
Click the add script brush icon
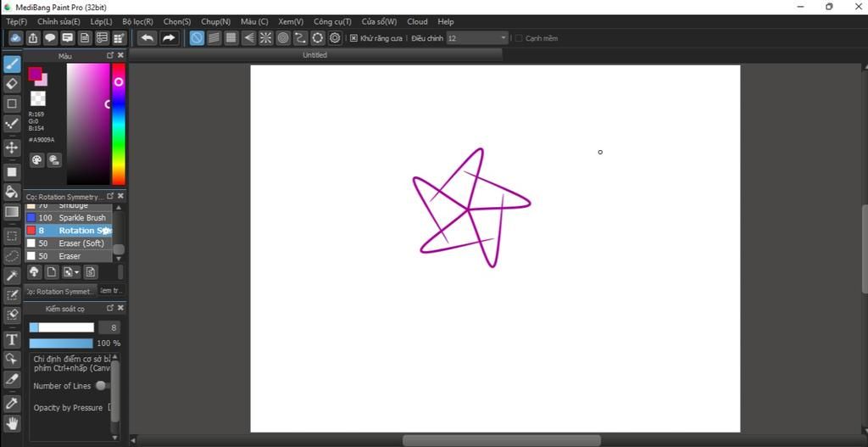(91, 272)
